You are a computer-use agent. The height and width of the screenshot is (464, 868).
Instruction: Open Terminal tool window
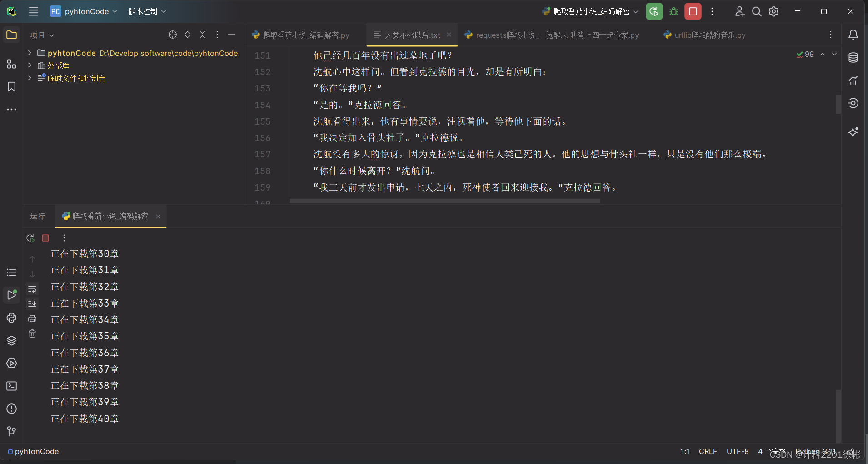(x=12, y=386)
